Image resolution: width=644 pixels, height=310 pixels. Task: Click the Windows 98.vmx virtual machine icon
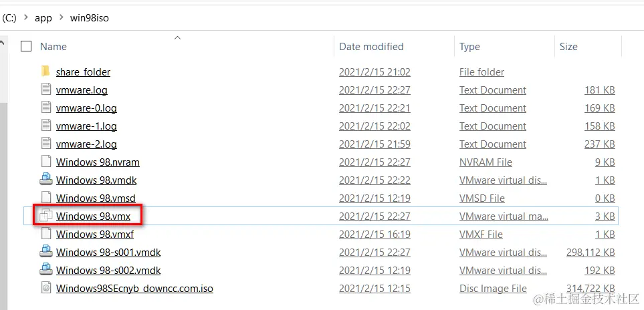point(46,216)
